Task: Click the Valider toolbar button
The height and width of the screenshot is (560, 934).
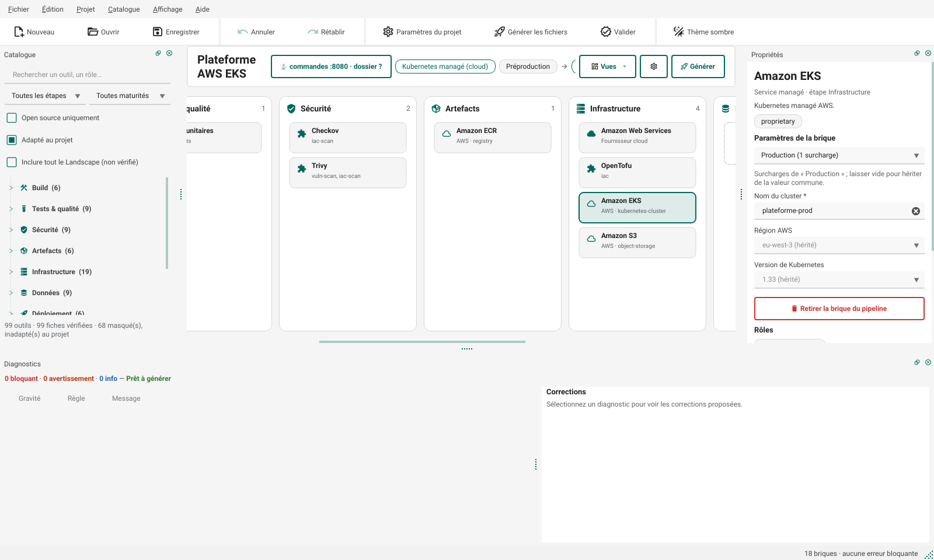Action: 618,32
